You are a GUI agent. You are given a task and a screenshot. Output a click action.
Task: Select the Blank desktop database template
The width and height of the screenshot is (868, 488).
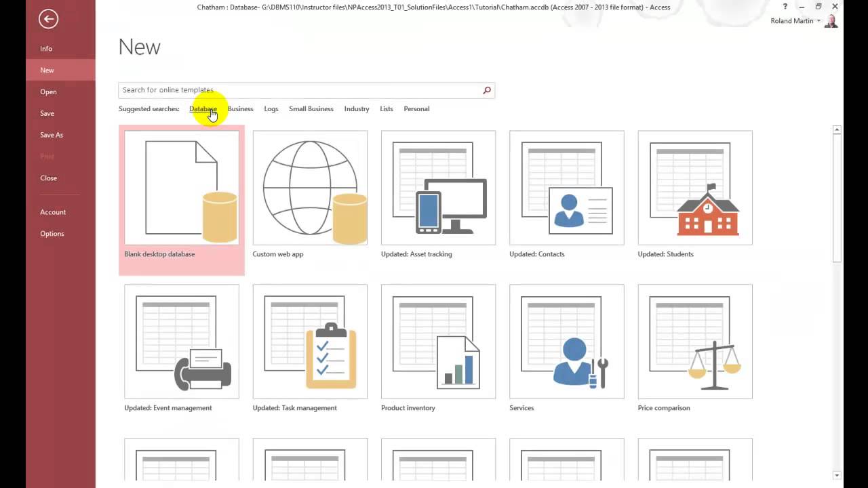(x=182, y=200)
